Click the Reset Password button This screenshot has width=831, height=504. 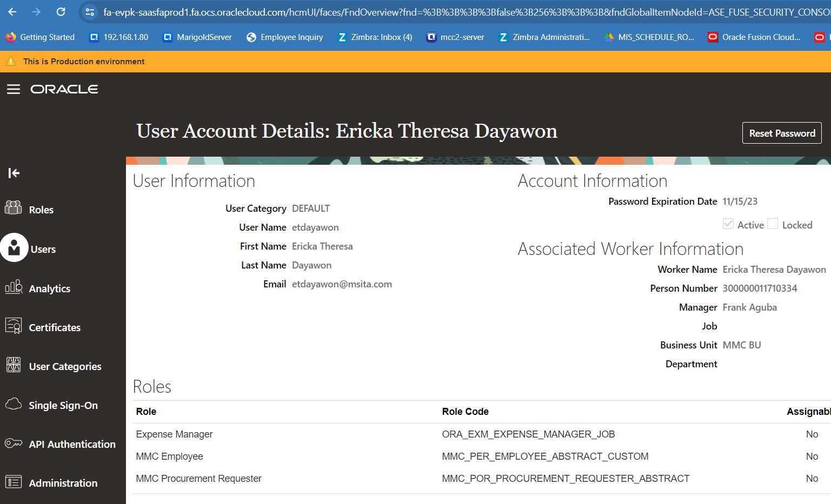[782, 133]
